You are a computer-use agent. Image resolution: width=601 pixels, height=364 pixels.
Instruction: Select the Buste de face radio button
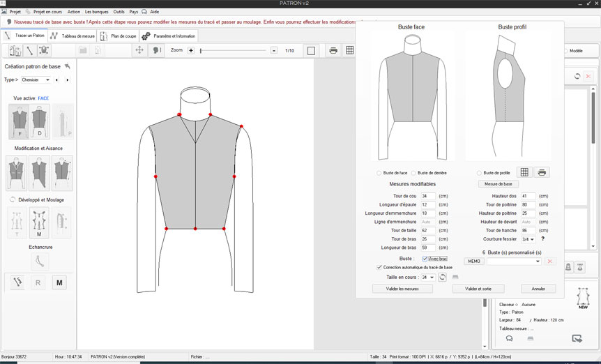tap(379, 173)
